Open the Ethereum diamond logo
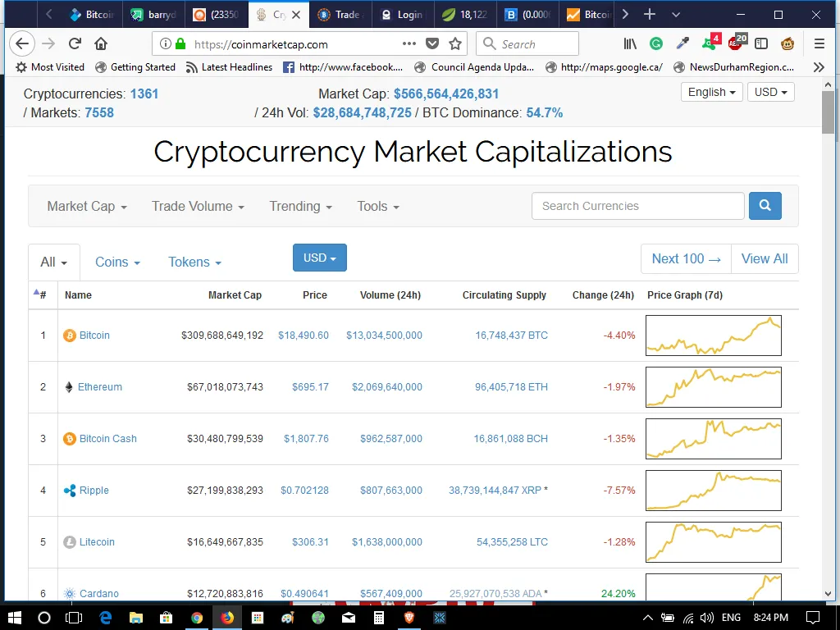 (x=69, y=387)
